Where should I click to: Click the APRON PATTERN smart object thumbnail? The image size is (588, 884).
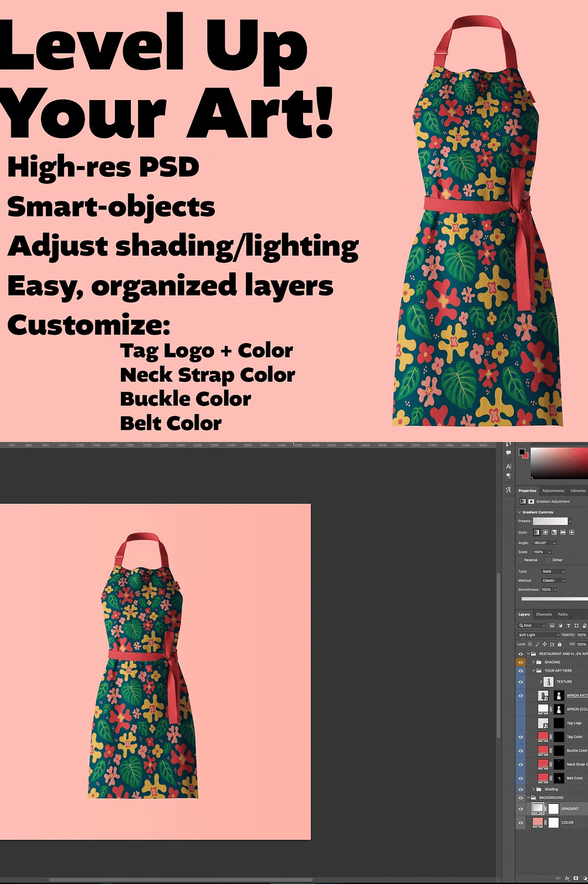[x=543, y=695]
